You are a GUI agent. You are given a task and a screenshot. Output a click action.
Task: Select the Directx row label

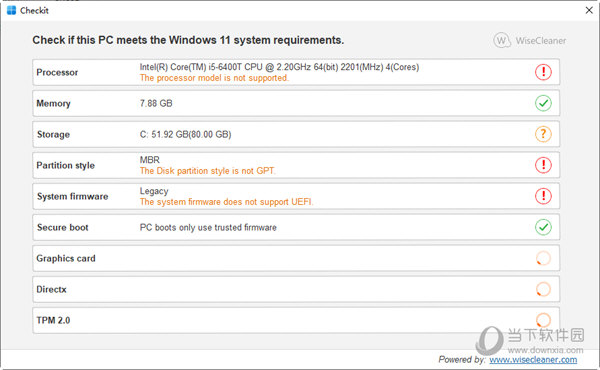click(51, 289)
